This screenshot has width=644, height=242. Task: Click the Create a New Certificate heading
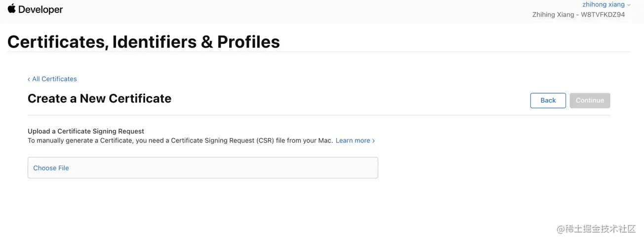pyautogui.click(x=99, y=99)
